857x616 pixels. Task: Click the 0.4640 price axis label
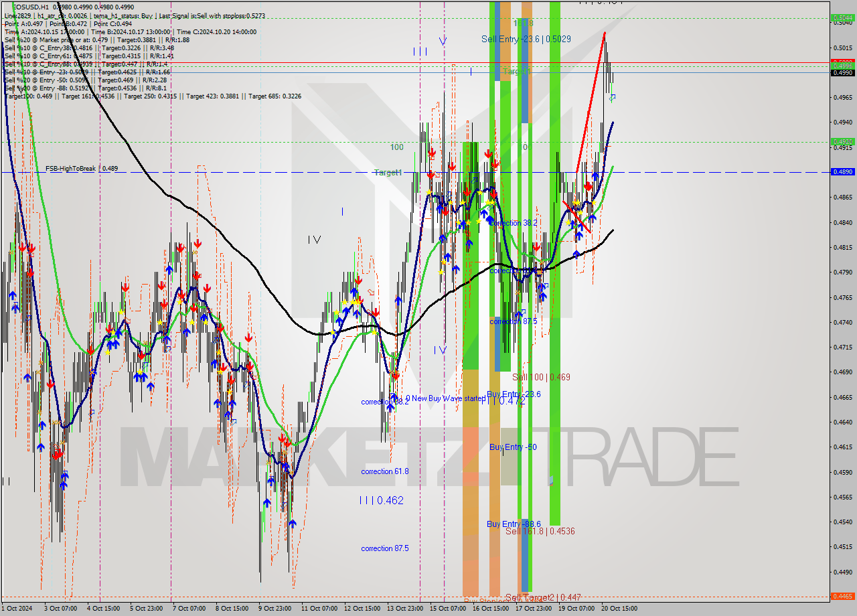point(843,422)
